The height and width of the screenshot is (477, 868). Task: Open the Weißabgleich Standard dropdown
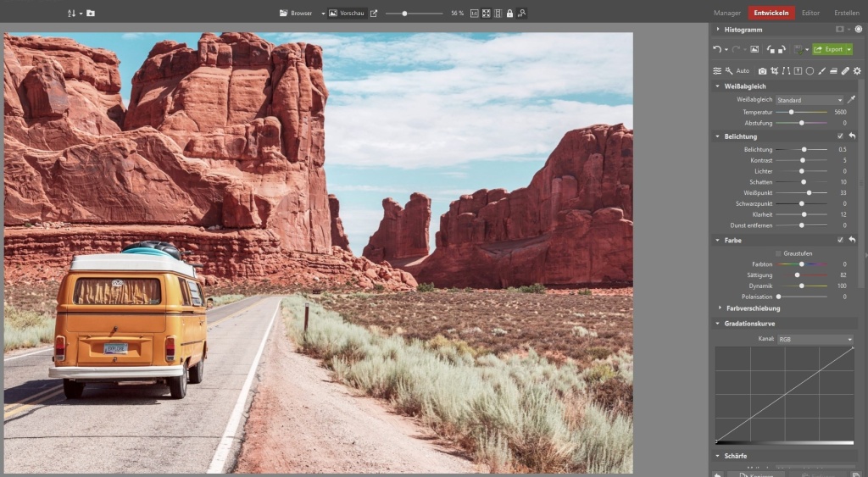tap(810, 100)
